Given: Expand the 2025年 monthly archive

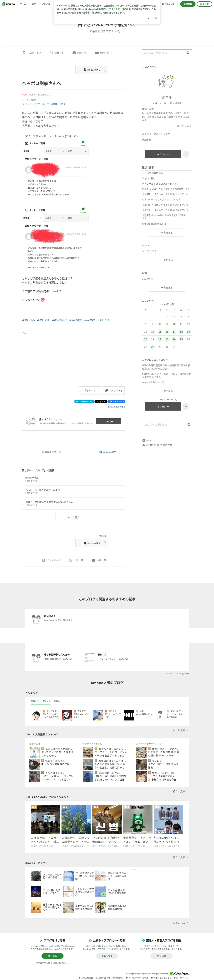Looking at the screenshot, I should [147, 279].
